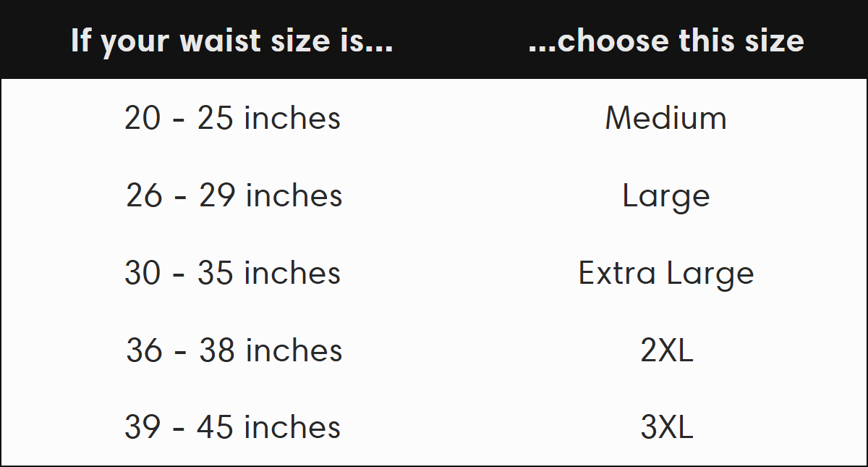This screenshot has width=868, height=467.
Task: Click the word 'Extra' in the size column
Action: [617, 274]
